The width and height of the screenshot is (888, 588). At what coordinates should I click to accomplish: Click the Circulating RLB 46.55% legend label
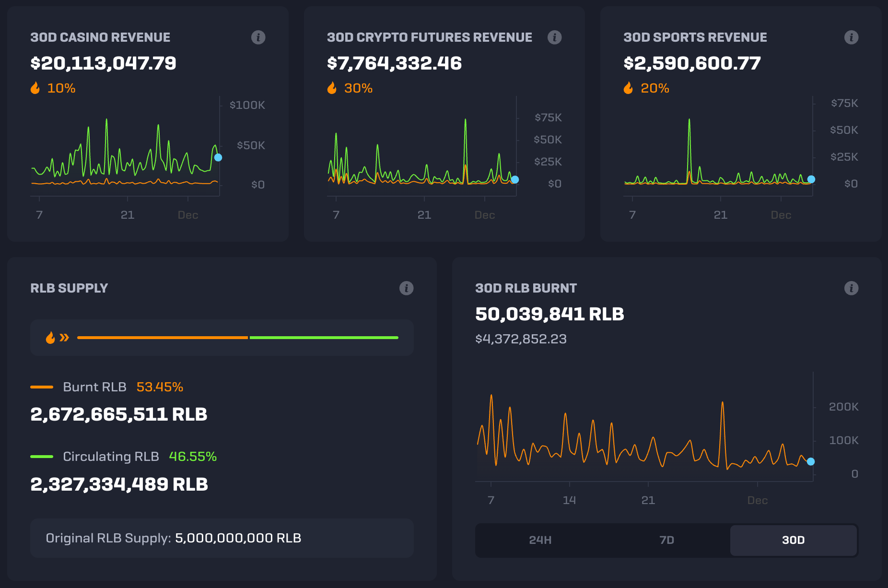(139, 457)
